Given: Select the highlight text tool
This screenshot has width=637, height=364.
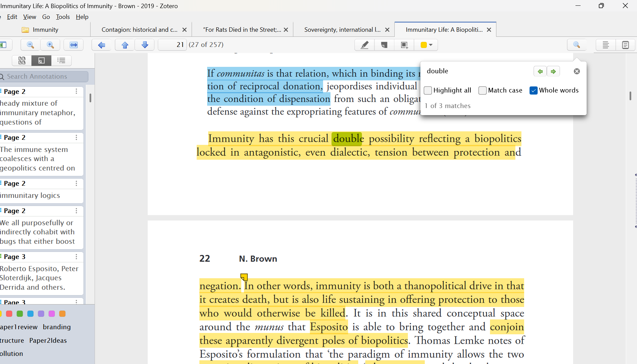Looking at the screenshot, I should (365, 45).
